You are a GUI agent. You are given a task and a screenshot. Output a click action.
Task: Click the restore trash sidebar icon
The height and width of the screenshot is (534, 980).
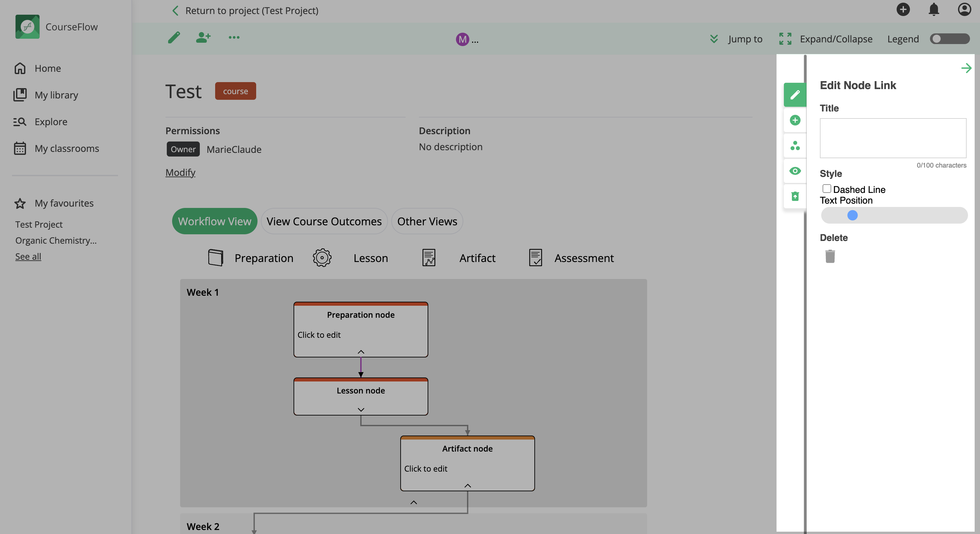tap(795, 196)
